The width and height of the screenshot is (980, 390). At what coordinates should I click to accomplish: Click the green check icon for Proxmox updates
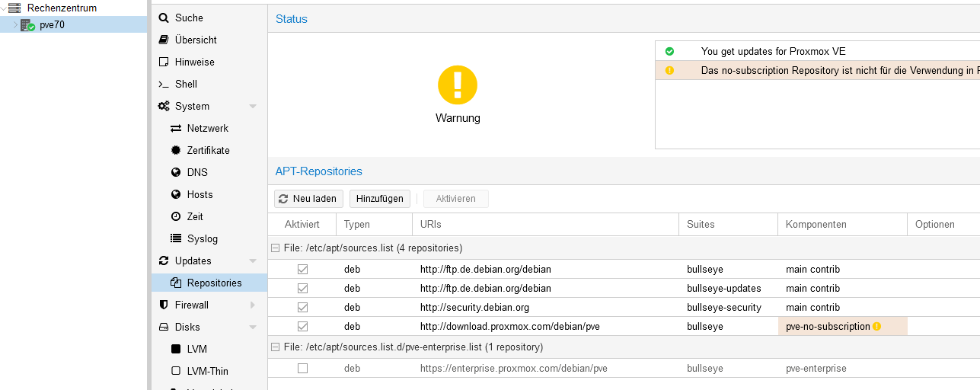(669, 51)
